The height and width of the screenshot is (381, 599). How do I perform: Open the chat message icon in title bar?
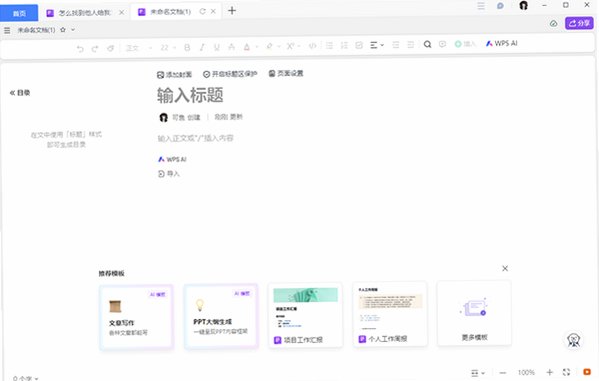(500, 6)
